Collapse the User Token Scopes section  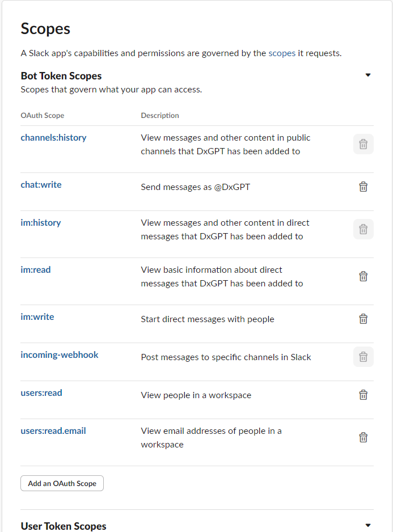coord(368,525)
